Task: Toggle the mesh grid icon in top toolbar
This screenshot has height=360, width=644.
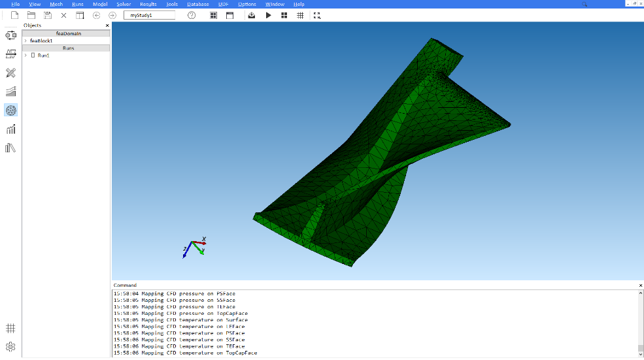Action: [x=300, y=15]
